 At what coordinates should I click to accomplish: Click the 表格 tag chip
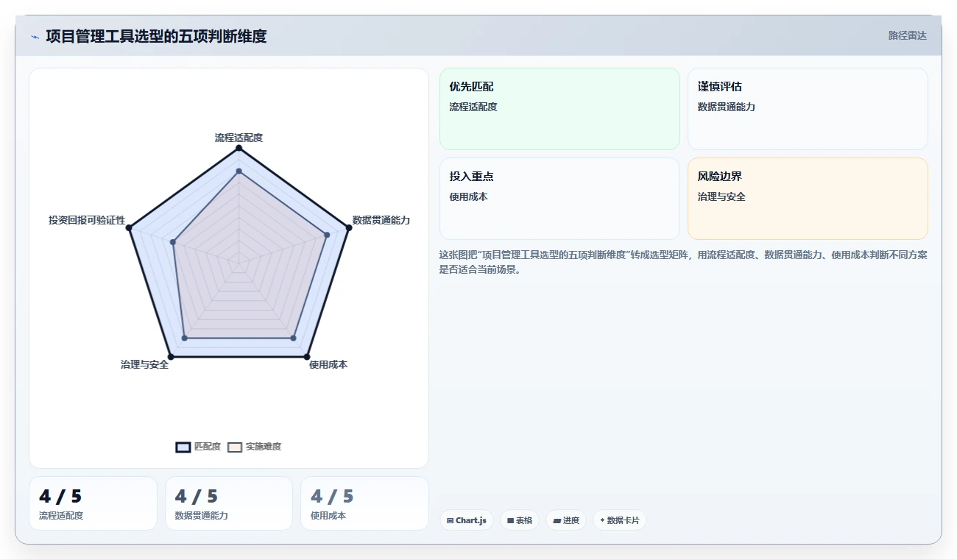(x=520, y=520)
